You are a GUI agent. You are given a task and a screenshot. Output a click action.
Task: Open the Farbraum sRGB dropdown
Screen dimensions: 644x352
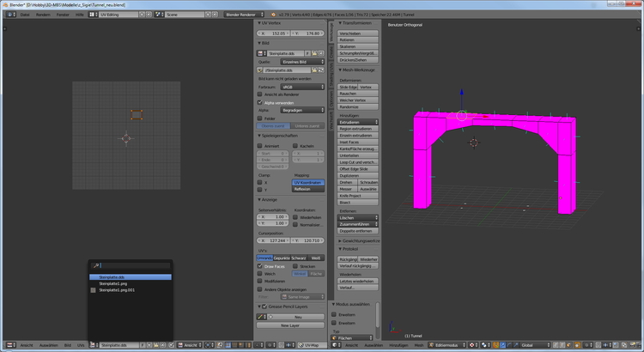coord(302,86)
